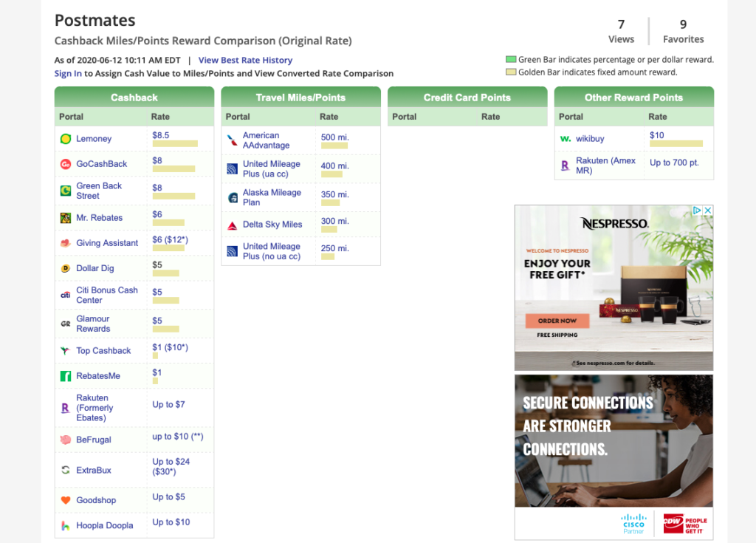Click the United Mileage Plus (no ua cc) logo
Image resolution: width=756 pixels, height=543 pixels.
coord(233,251)
